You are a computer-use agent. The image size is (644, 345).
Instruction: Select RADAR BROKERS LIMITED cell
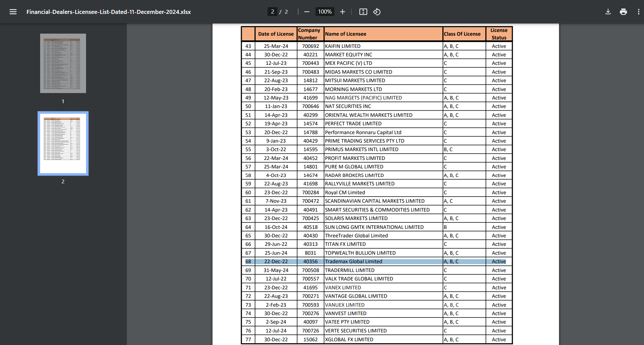coord(383,176)
